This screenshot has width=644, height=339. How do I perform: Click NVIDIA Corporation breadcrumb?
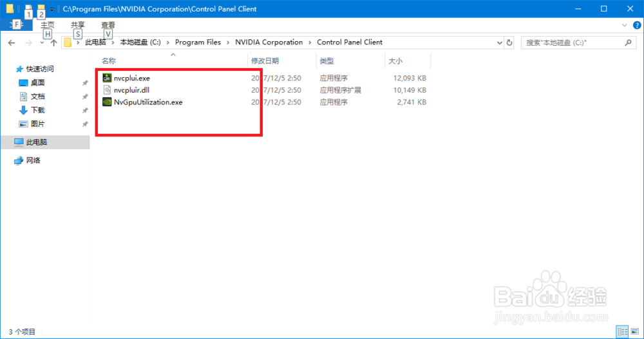click(269, 42)
